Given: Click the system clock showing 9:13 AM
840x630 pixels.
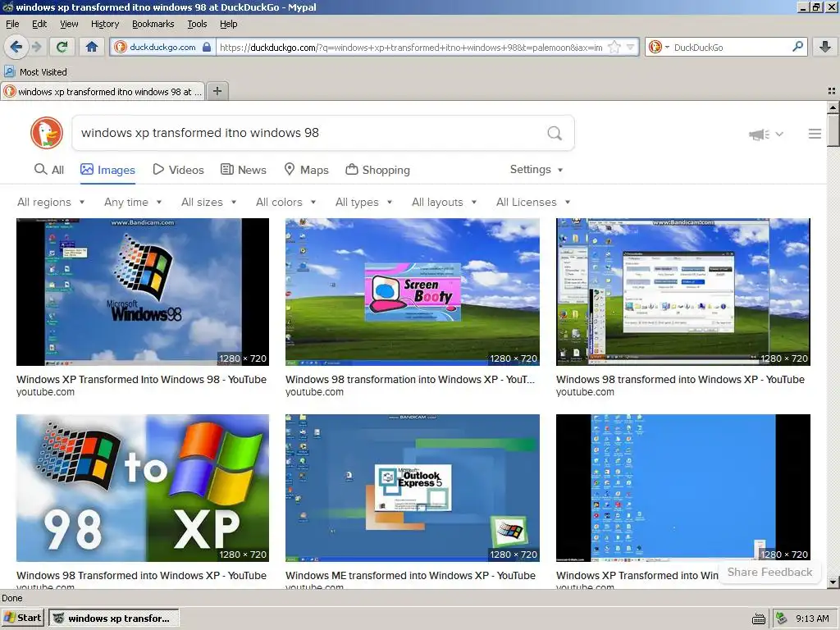Looking at the screenshot, I should tap(812, 619).
